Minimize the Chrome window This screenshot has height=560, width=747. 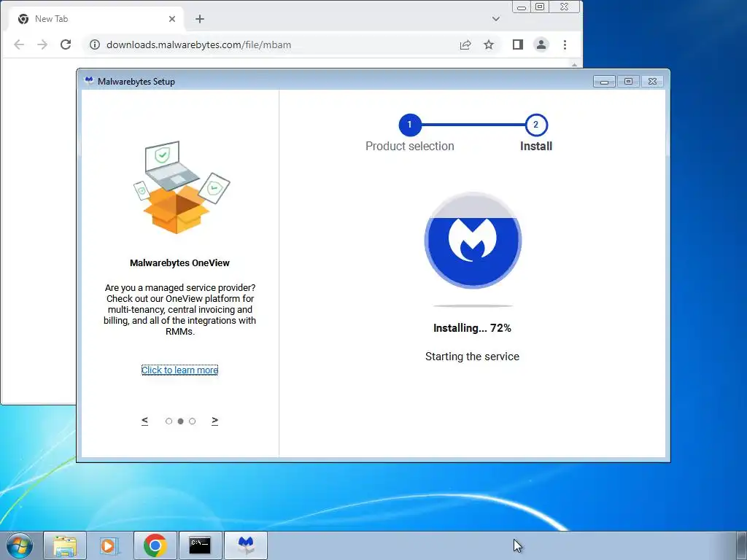521,7
